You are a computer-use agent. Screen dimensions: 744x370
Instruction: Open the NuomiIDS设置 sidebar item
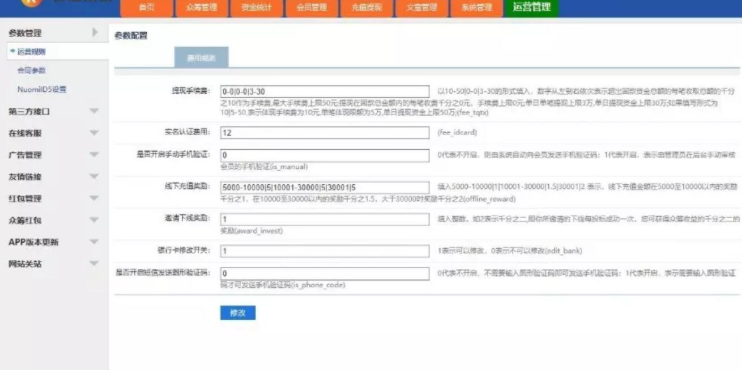(42, 89)
